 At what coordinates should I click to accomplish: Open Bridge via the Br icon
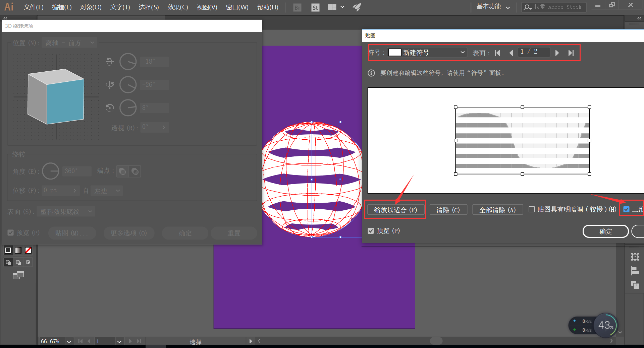[297, 7]
